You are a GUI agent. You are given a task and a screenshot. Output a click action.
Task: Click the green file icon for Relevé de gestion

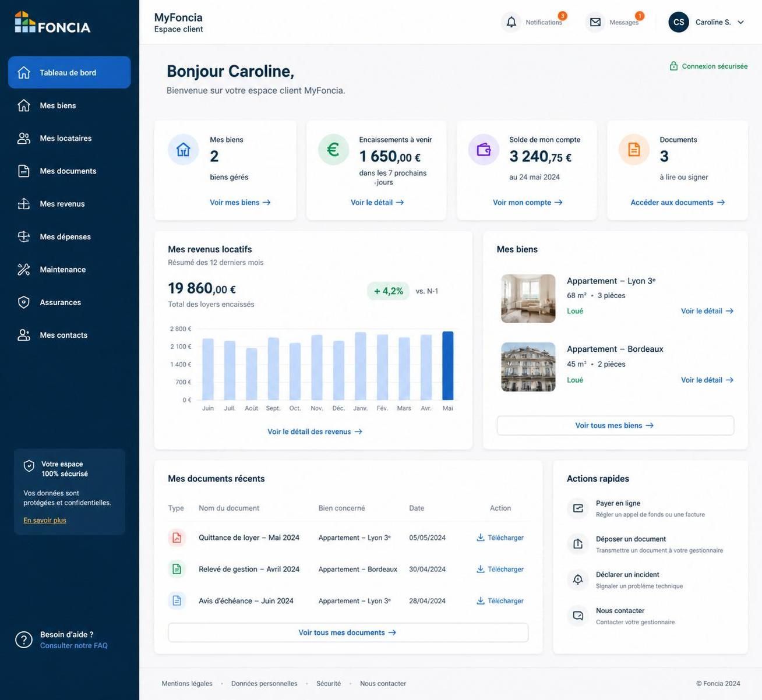tap(177, 569)
